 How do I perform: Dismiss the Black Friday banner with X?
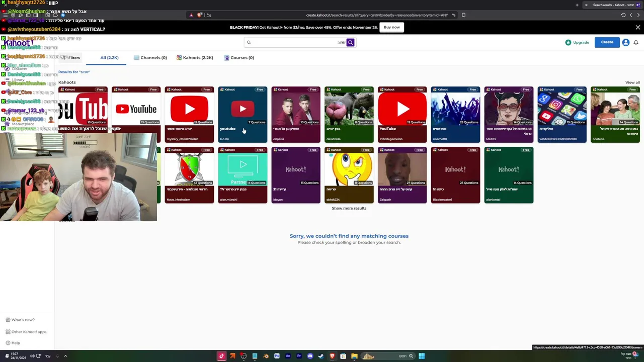coord(637,27)
